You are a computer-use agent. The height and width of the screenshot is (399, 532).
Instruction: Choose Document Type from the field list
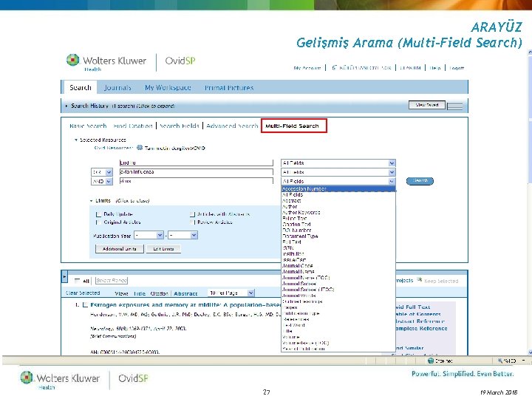[338, 236]
